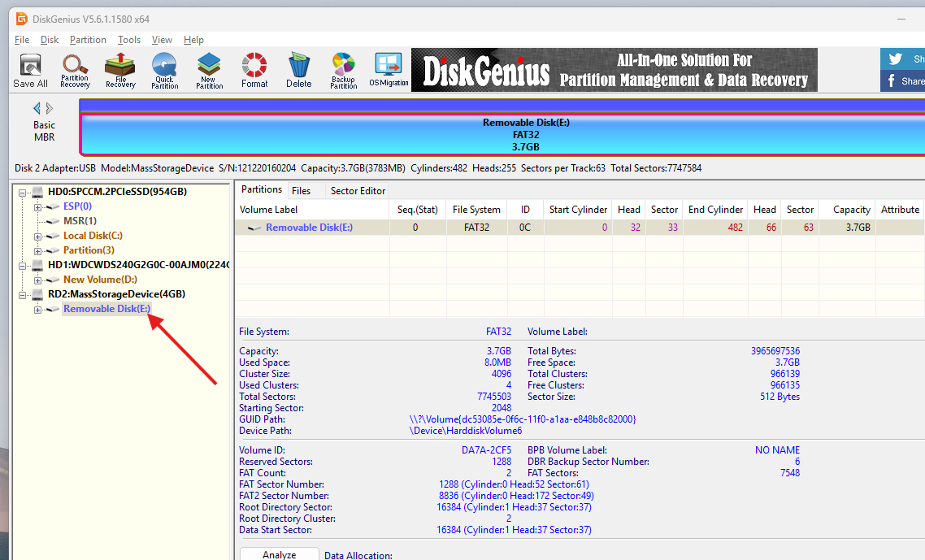Click the Format toolbar icon
Screen dimensions: 925x560
coord(254,70)
